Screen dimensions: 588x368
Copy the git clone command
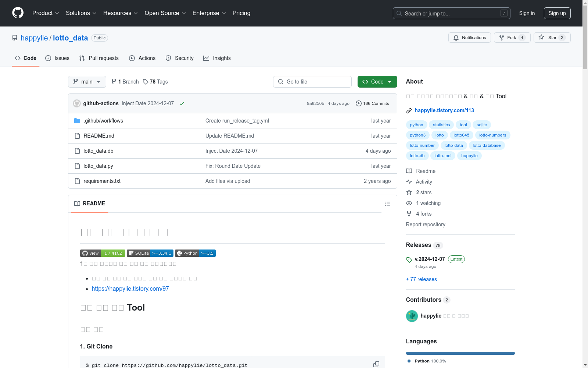(376, 364)
